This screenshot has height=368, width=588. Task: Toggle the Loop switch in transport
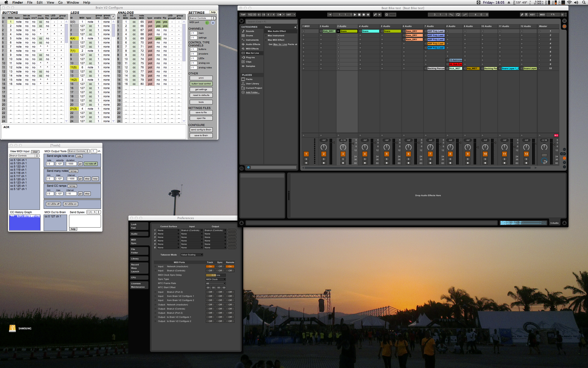pos(458,14)
